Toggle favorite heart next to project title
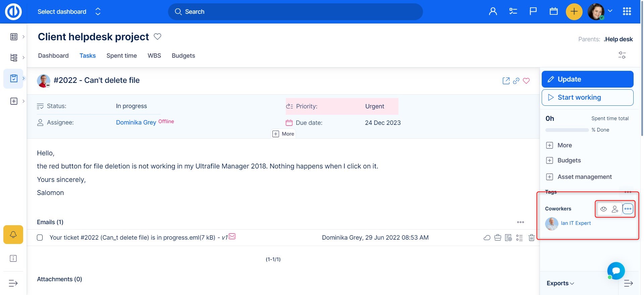Screen dimensions: 644x295 coord(157,37)
